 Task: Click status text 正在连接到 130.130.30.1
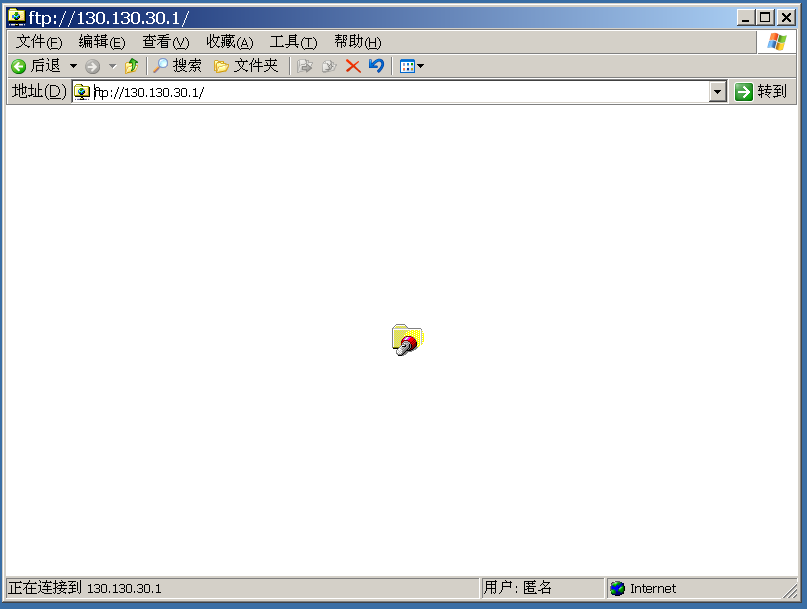click(x=85, y=588)
